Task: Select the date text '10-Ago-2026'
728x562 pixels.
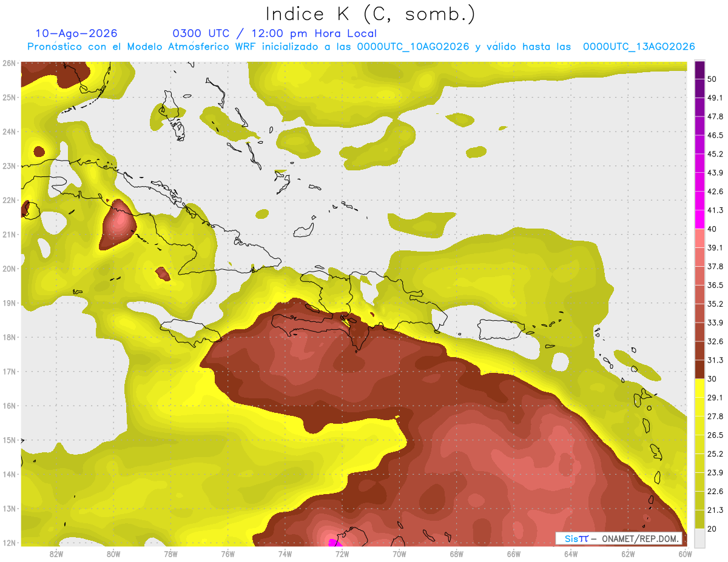Action: (76, 33)
